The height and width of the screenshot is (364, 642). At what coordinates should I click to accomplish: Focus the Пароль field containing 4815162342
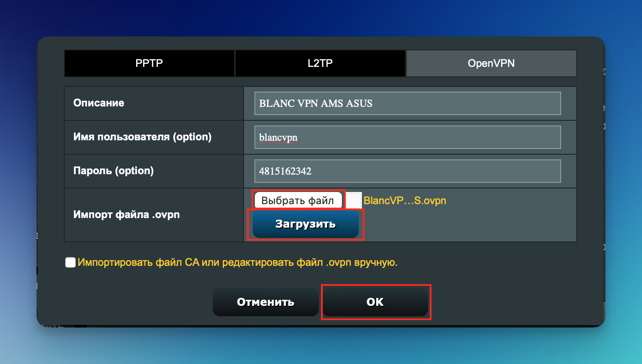pos(407,171)
